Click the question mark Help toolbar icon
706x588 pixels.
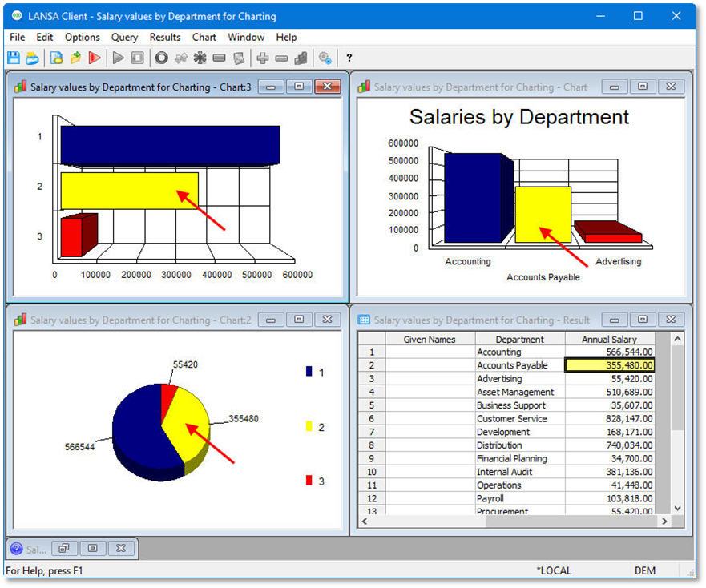click(x=349, y=58)
